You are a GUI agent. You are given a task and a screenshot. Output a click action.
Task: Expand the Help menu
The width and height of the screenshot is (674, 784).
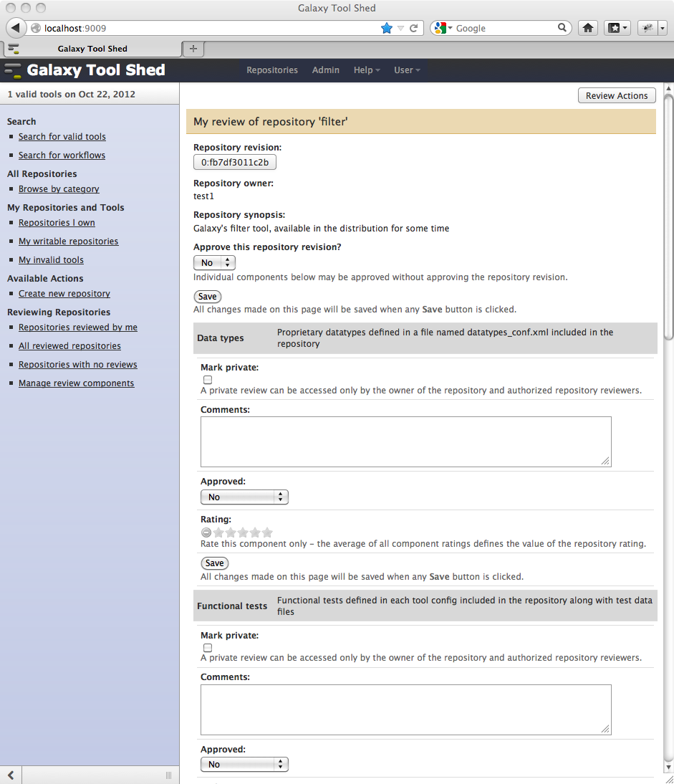(x=367, y=70)
